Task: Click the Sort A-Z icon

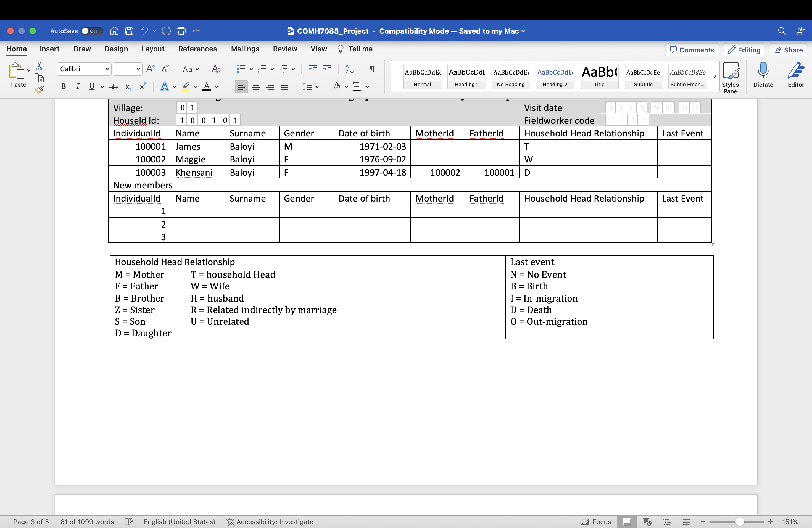Action: tap(349, 69)
